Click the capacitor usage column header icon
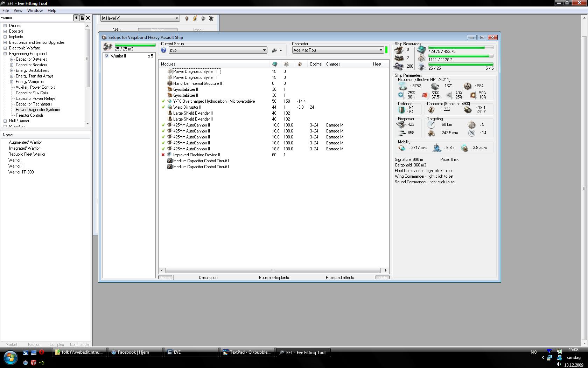 300,64
